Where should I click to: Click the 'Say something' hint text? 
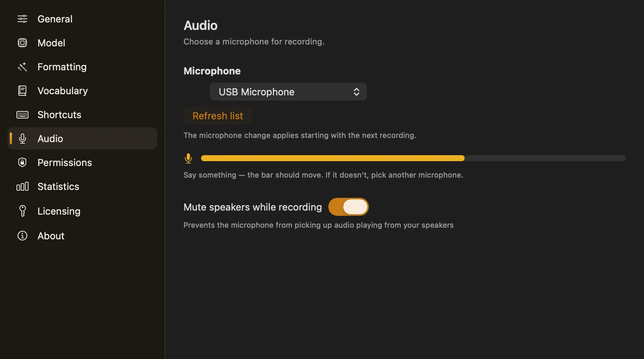[323, 175]
